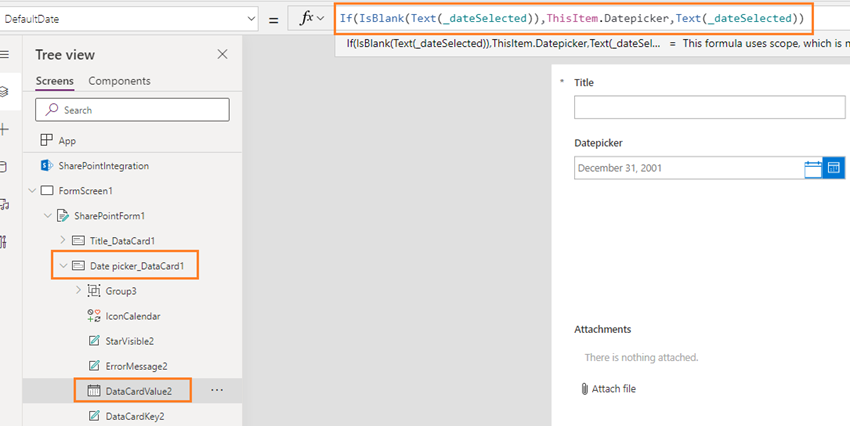Click the Attachments label
The width and height of the screenshot is (850, 426).
[602, 329]
